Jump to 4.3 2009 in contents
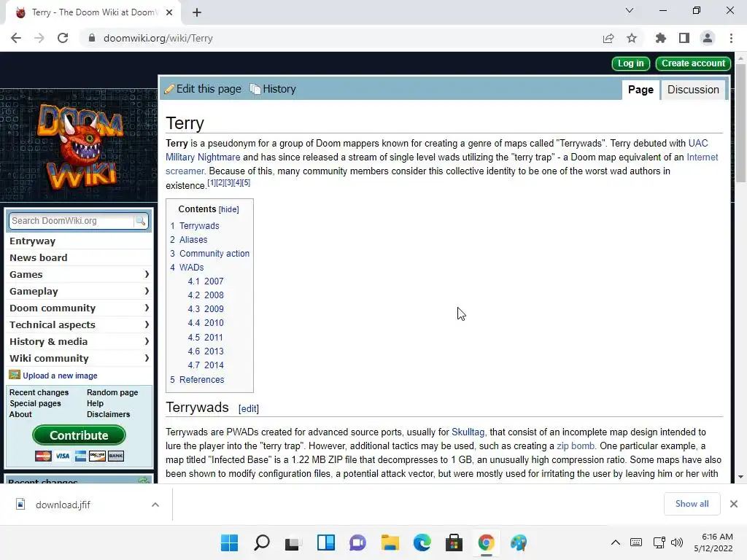 [206, 309]
